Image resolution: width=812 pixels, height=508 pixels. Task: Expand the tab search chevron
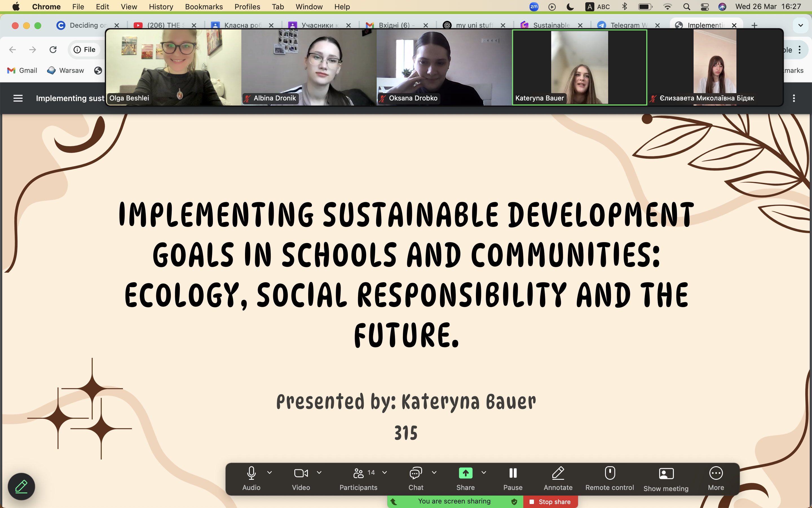[x=801, y=25]
